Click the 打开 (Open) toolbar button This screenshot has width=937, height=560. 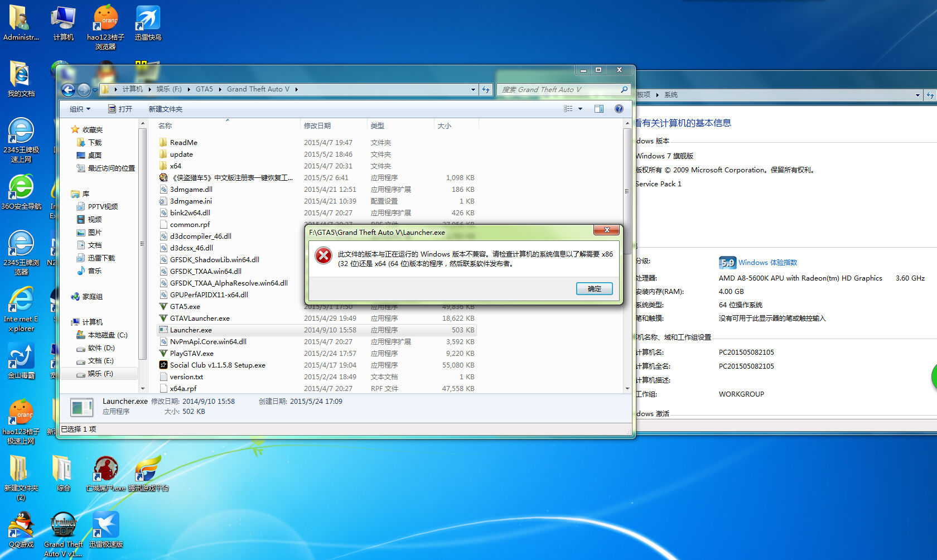[x=120, y=109]
